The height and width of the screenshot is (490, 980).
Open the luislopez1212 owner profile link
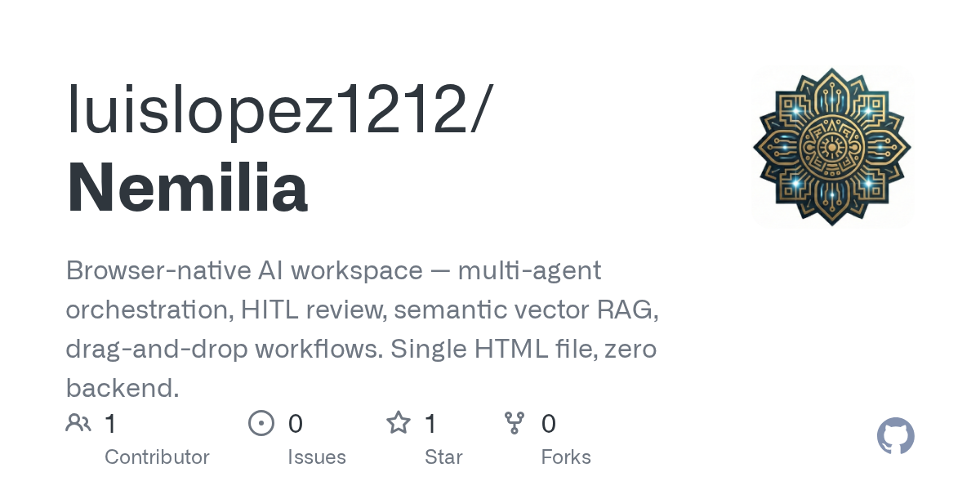click(x=278, y=110)
